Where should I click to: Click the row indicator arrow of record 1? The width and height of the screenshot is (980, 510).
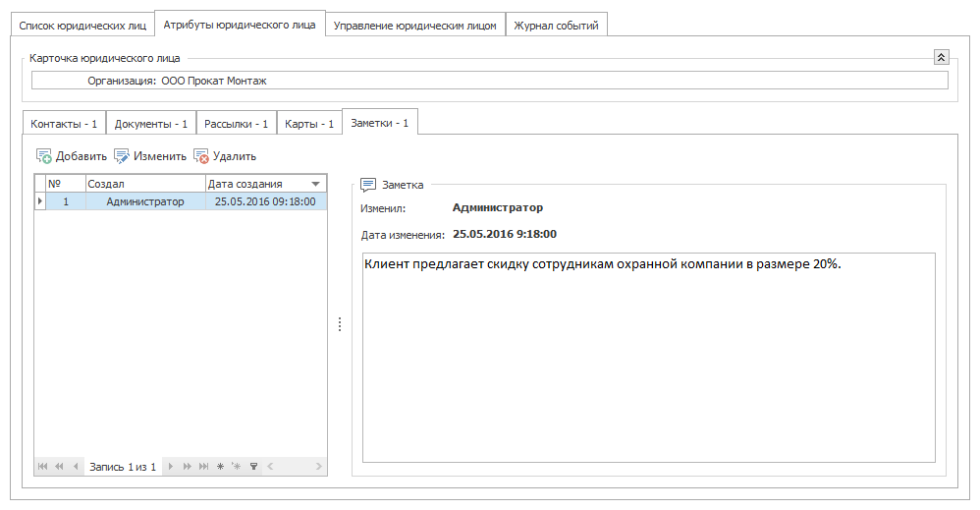tap(40, 200)
